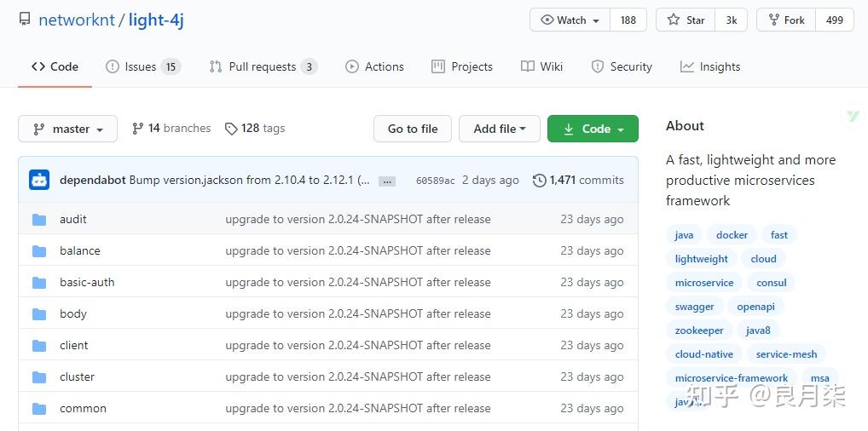Open the networknt owner link
The image size is (868, 431).
pos(77,20)
